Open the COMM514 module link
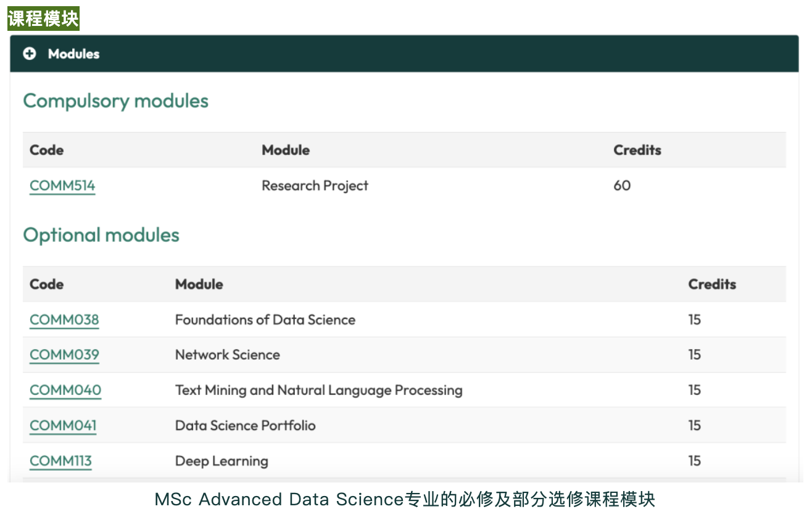Screen dimensions: 812x517 click(62, 186)
